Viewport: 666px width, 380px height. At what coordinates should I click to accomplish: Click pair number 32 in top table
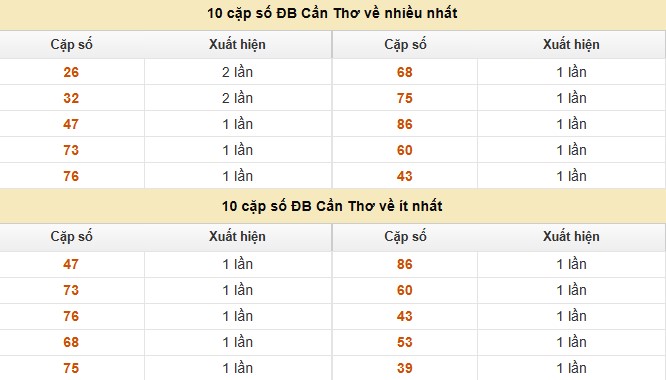(71, 98)
